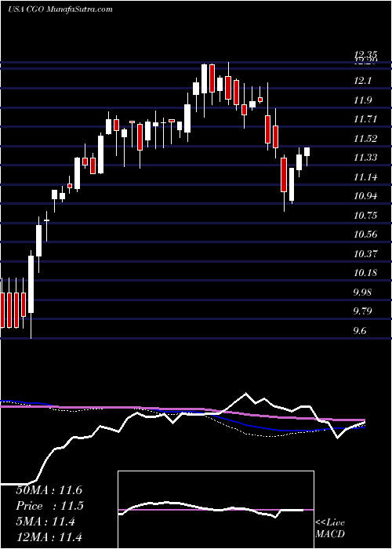Select the 12.1 price axis label

pyautogui.click(x=362, y=82)
